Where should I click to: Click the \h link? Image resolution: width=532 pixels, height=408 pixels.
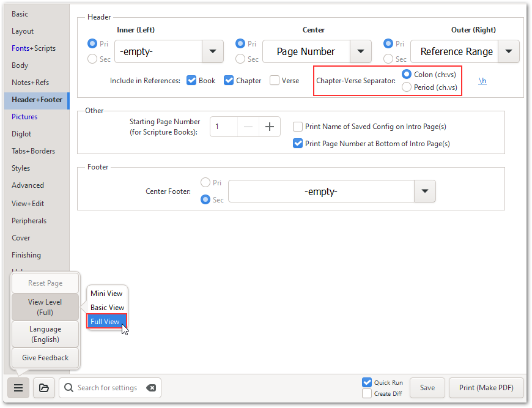tap(482, 81)
